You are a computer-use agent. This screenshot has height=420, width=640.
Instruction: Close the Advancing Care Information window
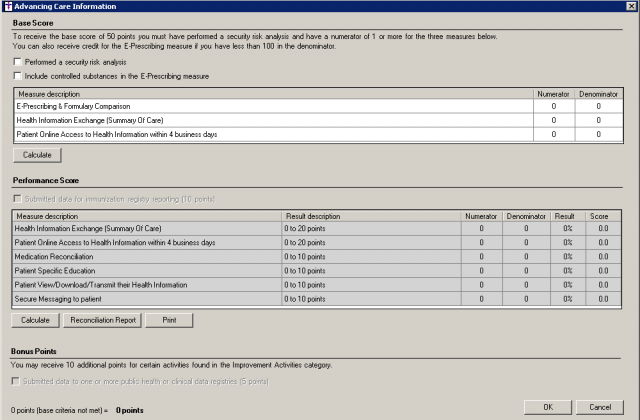pyautogui.click(x=630, y=6)
